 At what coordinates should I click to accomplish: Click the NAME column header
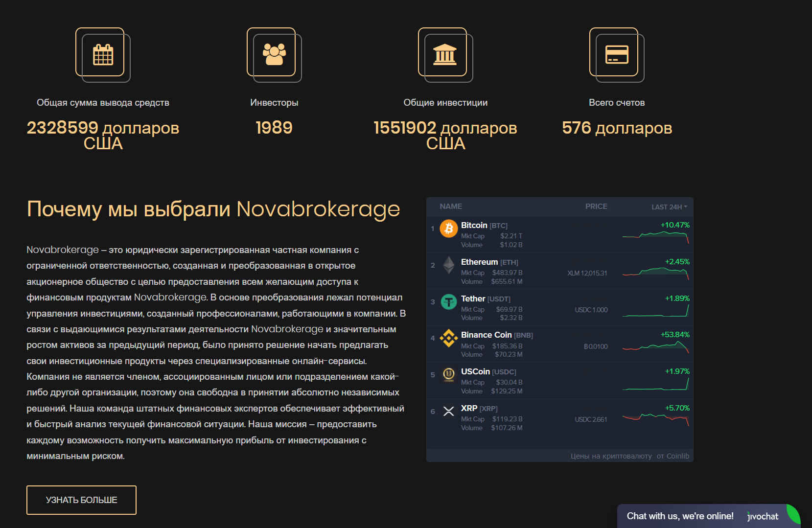pyautogui.click(x=450, y=207)
